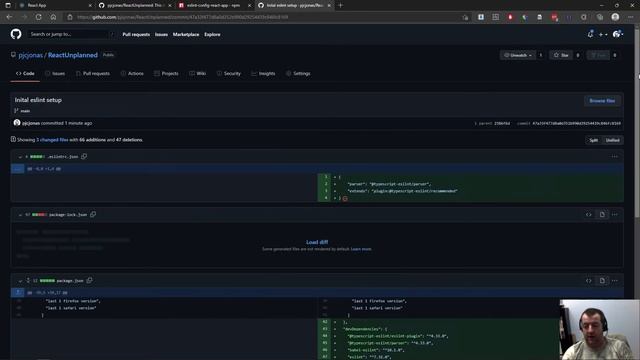Click the page vertical scrollbar
This screenshot has height=360, width=640.
637,122
